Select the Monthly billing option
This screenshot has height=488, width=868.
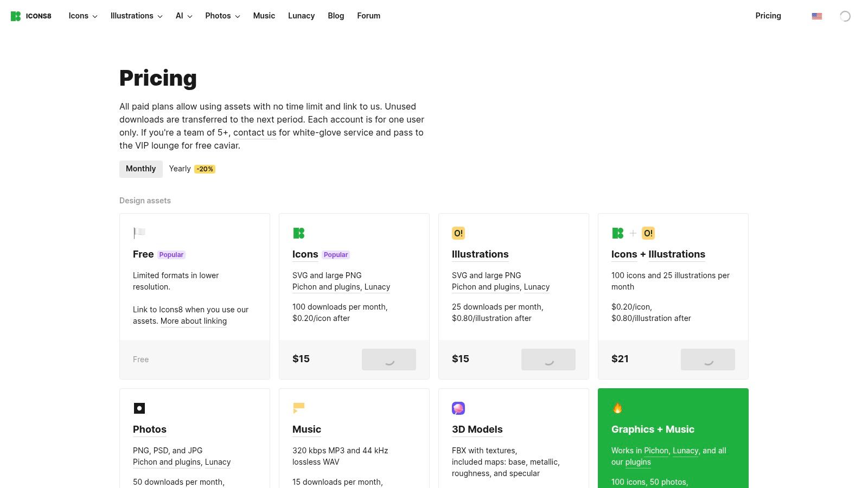[141, 169]
